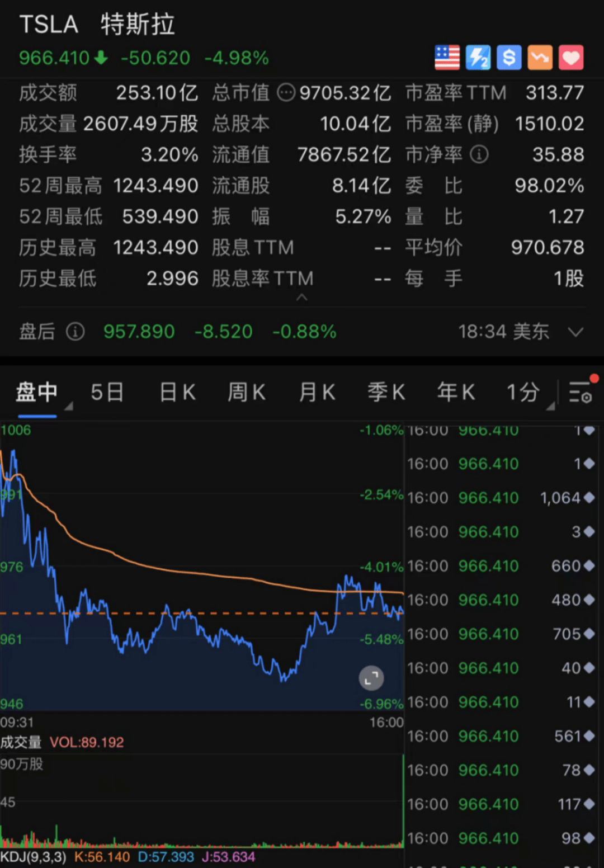Tap the US flag market icon
Image resolution: width=604 pixels, height=868 pixels.
[447, 58]
